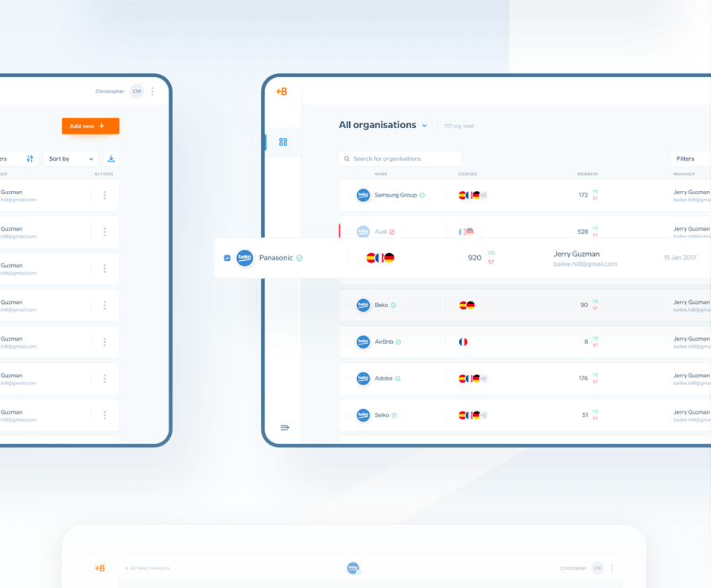Open the Sort by dropdown

pos(71,159)
